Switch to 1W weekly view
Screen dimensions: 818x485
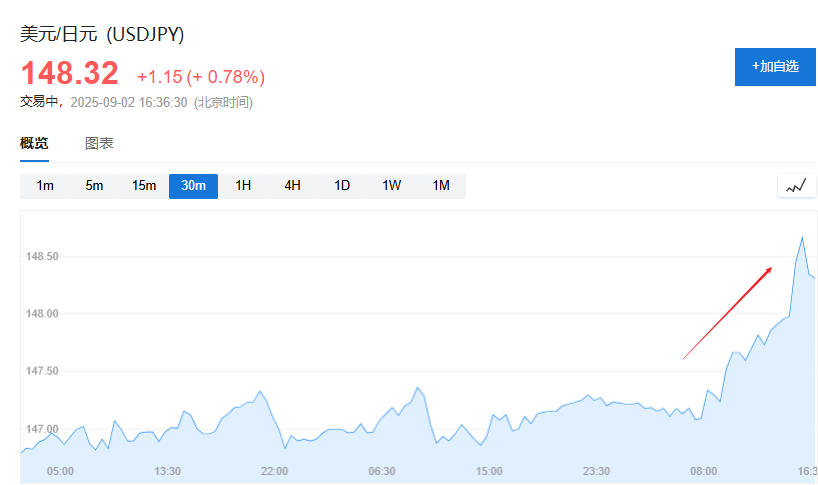click(392, 186)
